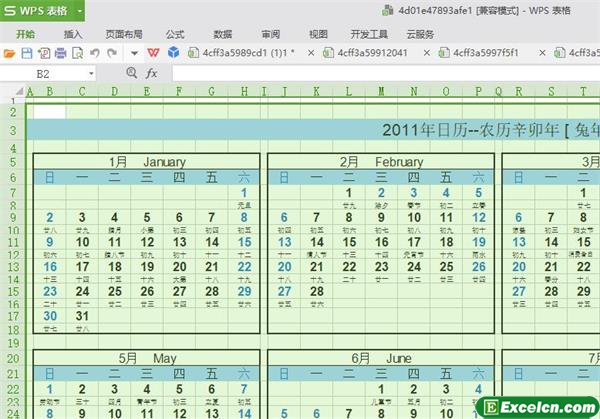Switch to the 插入 ribbon tab
The image size is (600, 419).
point(73,33)
